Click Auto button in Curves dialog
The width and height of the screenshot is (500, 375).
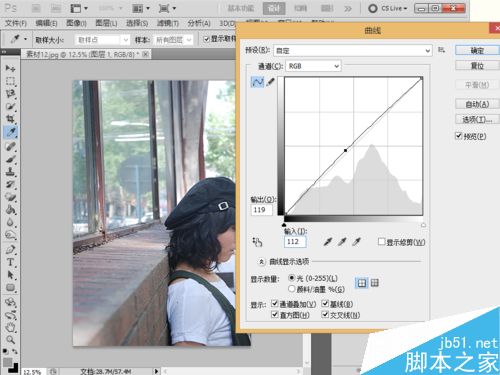pyautogui.click(x=477, y=104)
